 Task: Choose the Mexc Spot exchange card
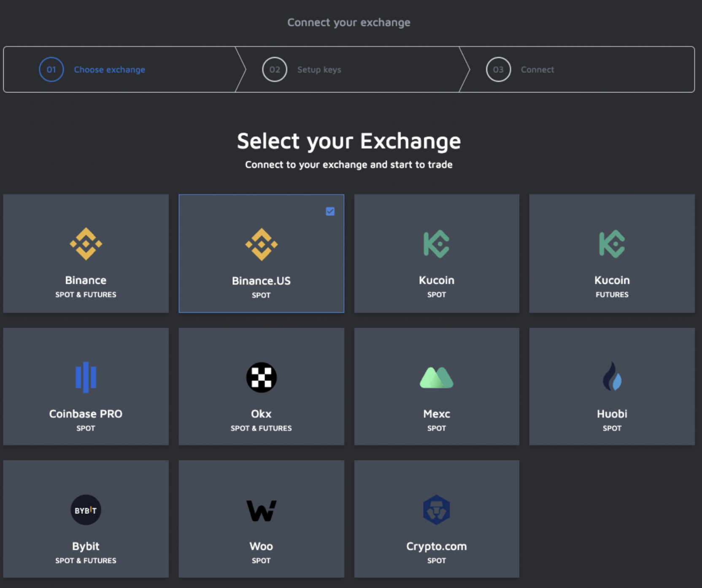tap(437, 386)
